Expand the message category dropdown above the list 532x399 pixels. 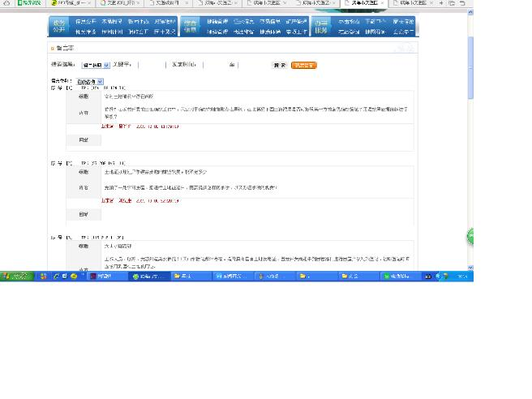90,82
